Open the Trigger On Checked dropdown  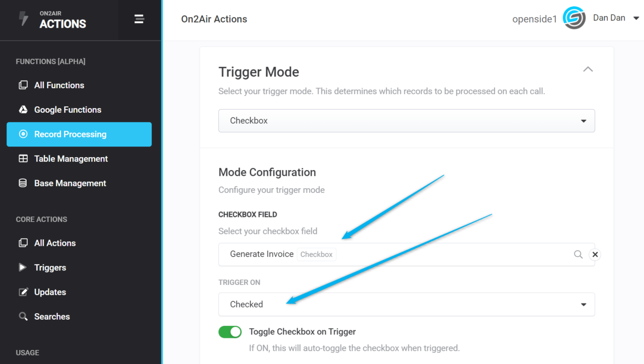407,305
